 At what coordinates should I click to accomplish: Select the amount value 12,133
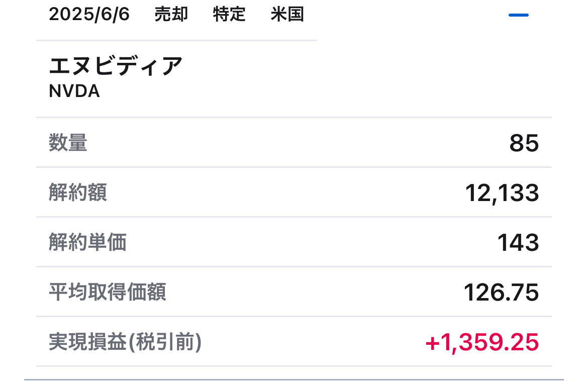(502, 193)
